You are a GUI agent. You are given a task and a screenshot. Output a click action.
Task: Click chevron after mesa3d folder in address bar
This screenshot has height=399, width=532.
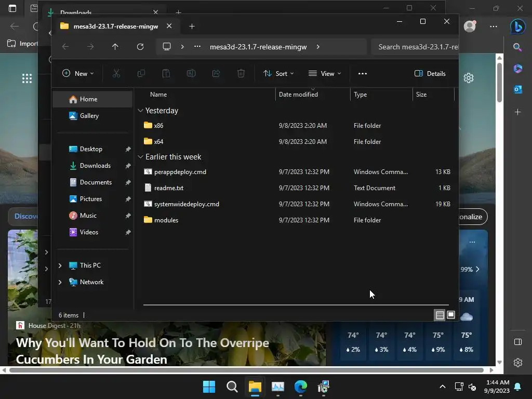pyautogui.click(x=318, y=47)
